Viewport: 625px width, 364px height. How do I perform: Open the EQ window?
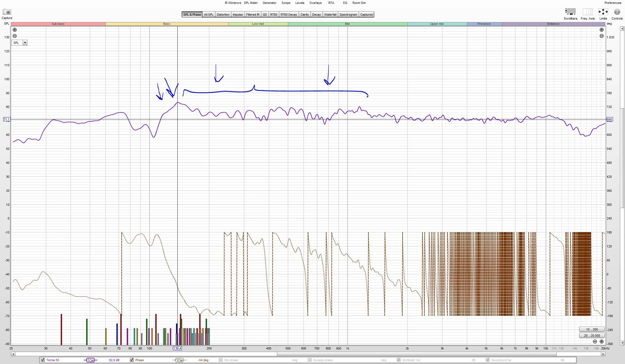(x=345, y=3)
